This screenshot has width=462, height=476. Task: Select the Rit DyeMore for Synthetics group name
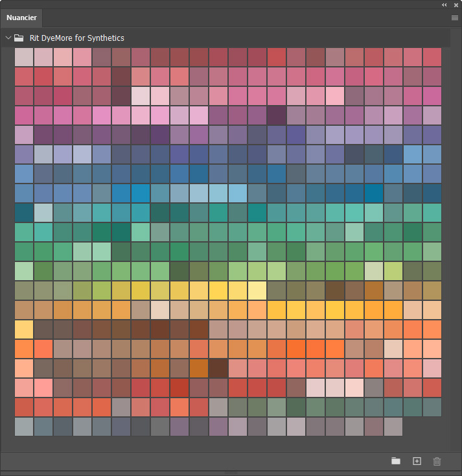76,38
